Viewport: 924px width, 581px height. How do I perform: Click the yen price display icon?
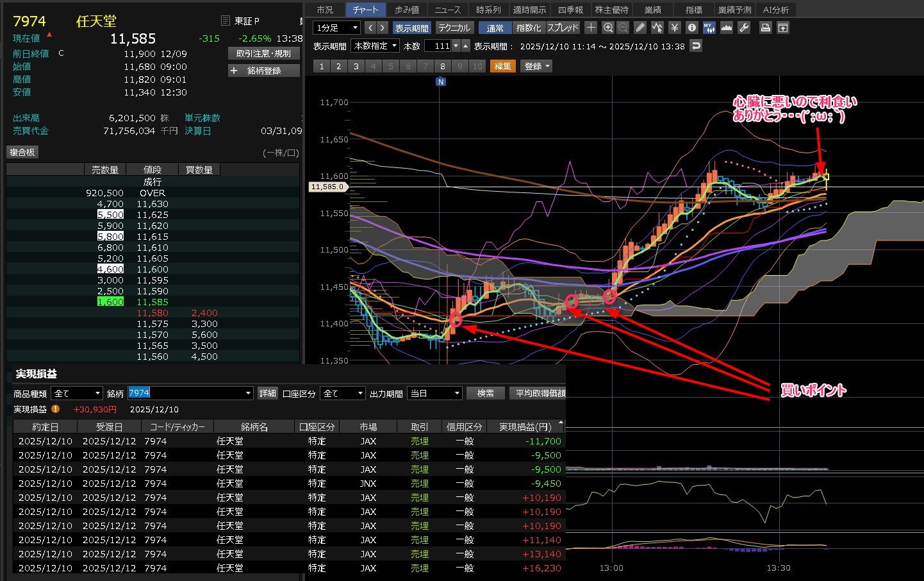(674, 28)
